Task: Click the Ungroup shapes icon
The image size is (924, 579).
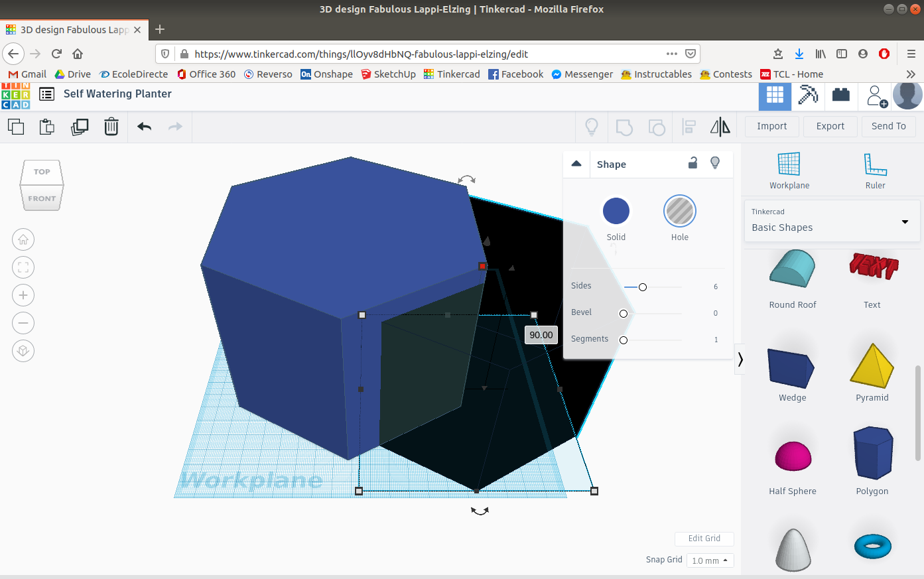Action: point(657,127)
